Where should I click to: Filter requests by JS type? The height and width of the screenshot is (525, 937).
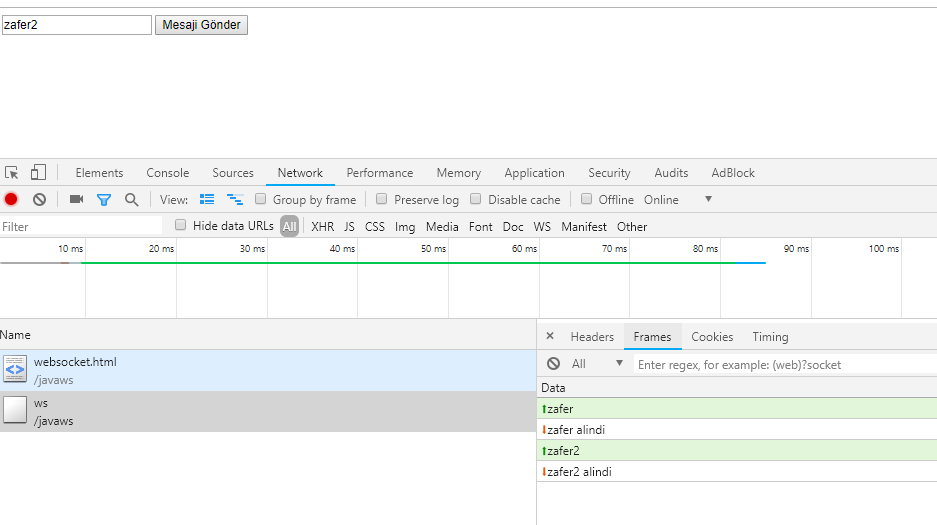[350, 226]
